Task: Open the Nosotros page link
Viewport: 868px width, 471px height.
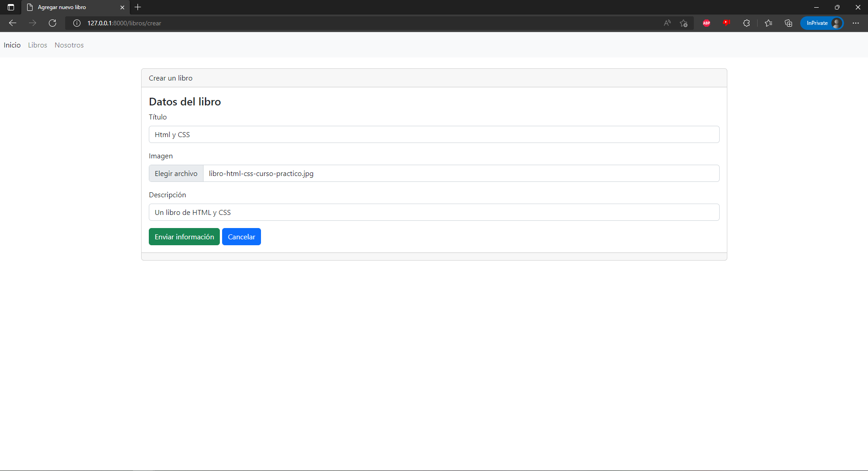Action: coord(69,45)
